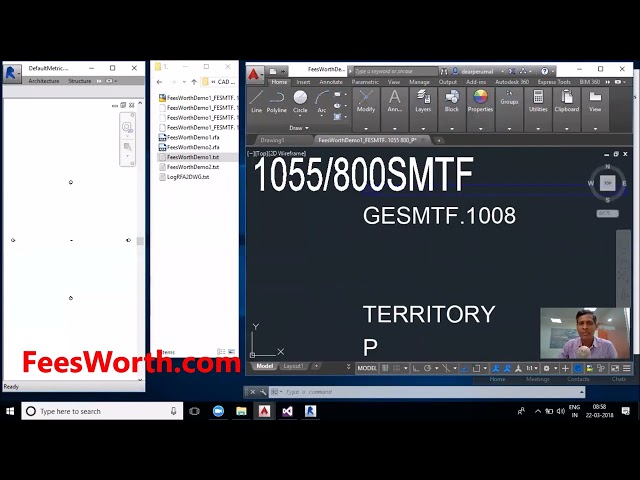
Task: Open the Block panel icon
Action: click(x=451, y=101)
